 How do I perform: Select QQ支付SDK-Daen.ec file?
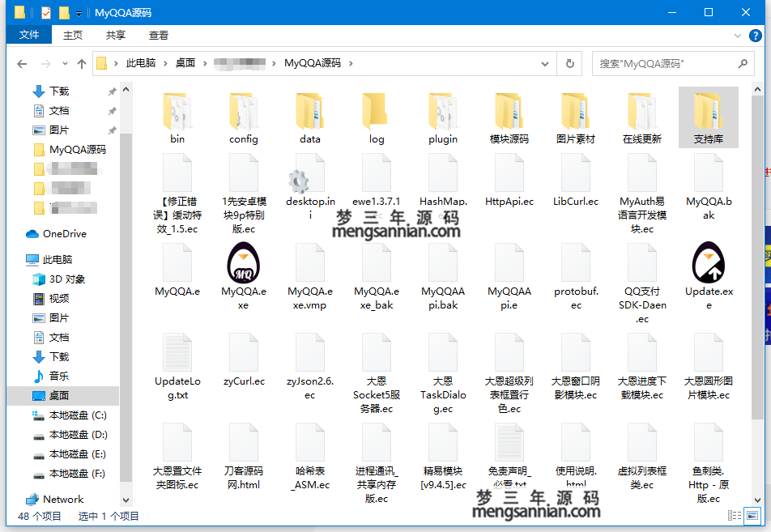(641, 283)
